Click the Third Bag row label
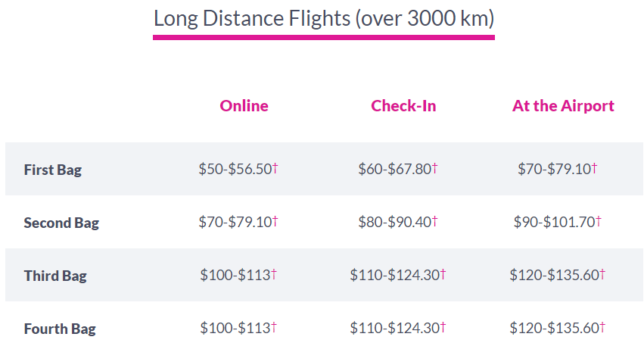The image size is (644, 343). [x=55, y=276]
